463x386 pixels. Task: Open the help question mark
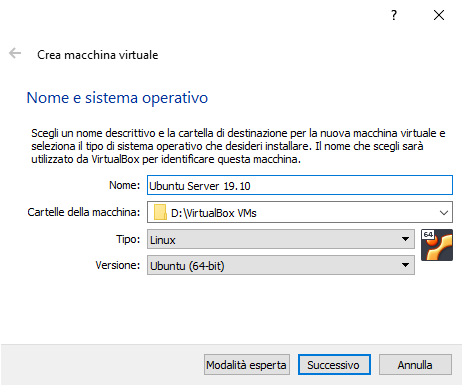pos(394,15)
